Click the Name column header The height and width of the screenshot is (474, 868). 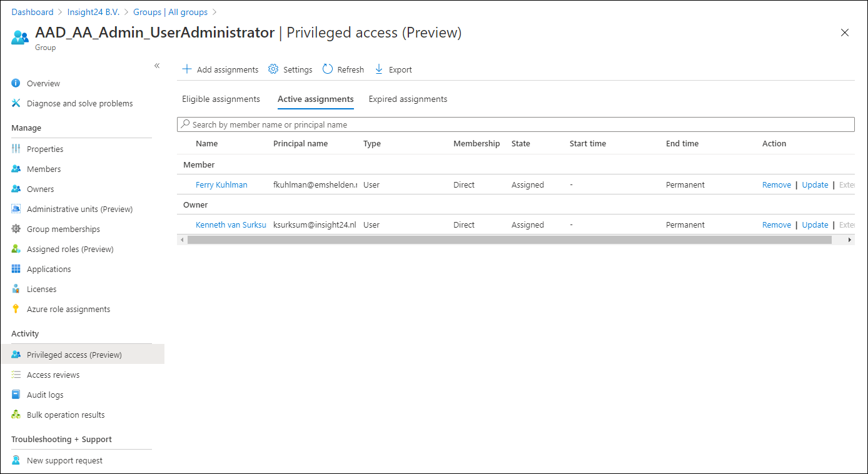coord(206,143)
